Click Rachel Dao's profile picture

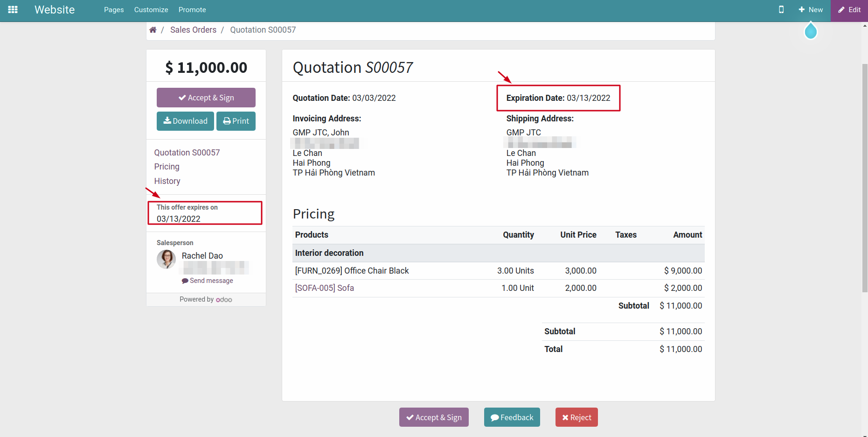[166, 260]
